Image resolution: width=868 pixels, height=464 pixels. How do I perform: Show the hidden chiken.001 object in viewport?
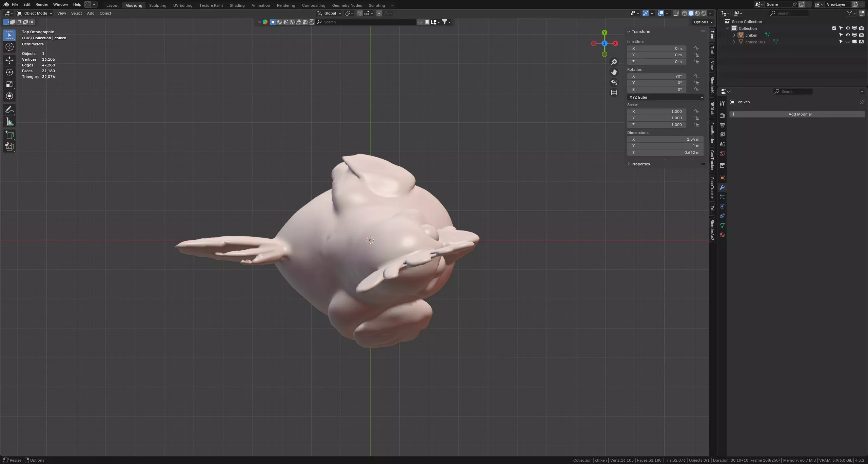[848, 42]
